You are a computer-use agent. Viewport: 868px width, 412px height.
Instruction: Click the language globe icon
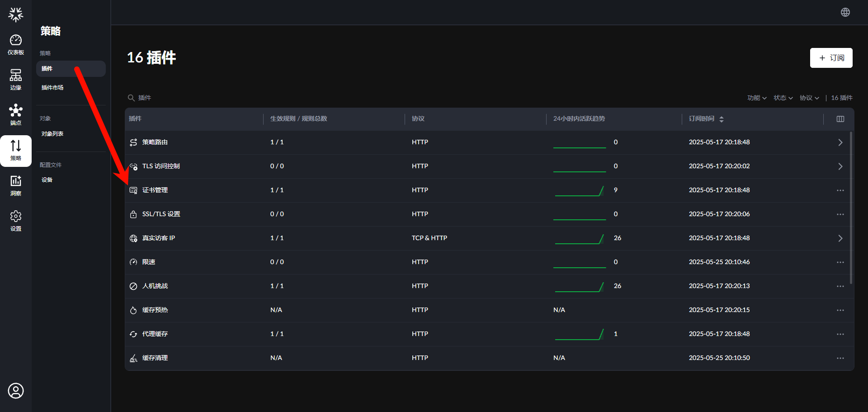point(845,12)
